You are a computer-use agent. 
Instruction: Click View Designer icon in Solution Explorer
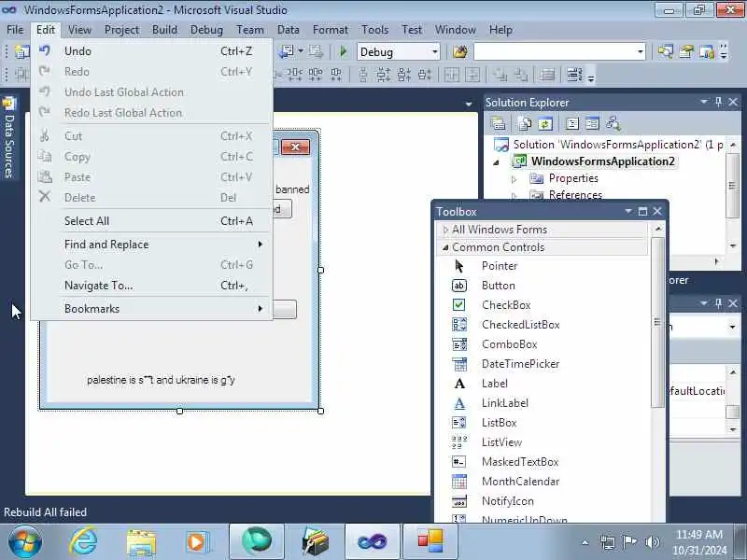[x=592, y=124]
